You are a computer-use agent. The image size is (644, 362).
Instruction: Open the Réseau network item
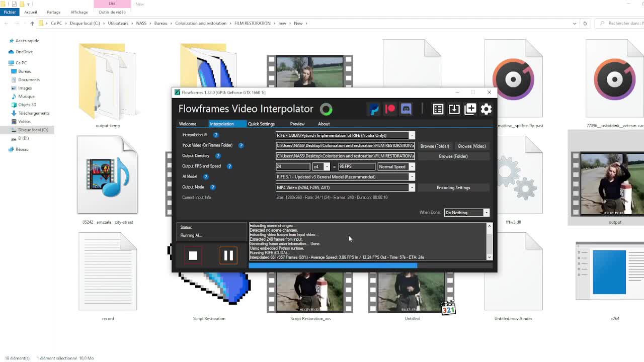click(x=22, y=149)
